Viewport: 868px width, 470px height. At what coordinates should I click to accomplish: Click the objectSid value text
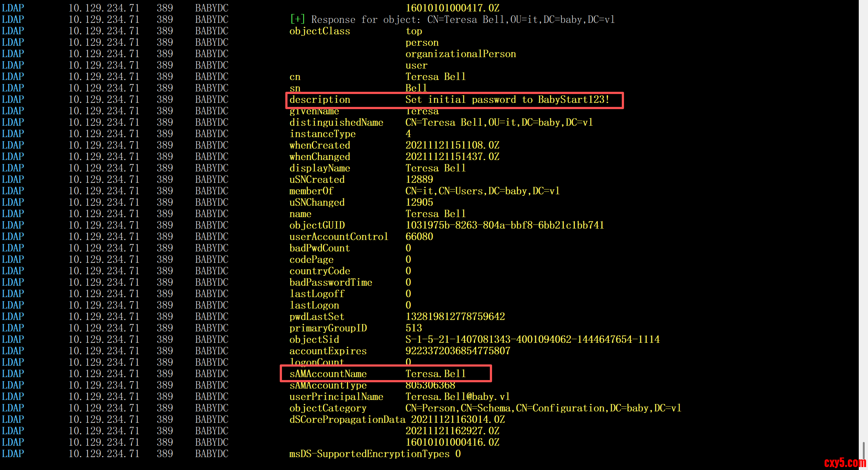[532, 340]
